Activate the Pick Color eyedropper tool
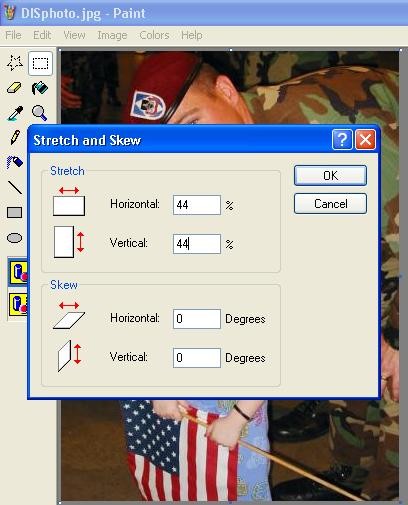Screen dimensions: 408x505 [x=15, y=113]
